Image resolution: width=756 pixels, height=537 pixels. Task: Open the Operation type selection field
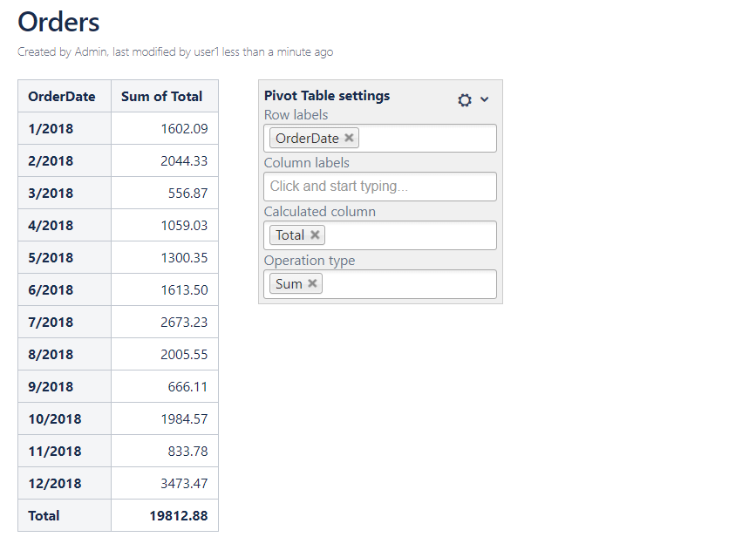click(410, 284)
